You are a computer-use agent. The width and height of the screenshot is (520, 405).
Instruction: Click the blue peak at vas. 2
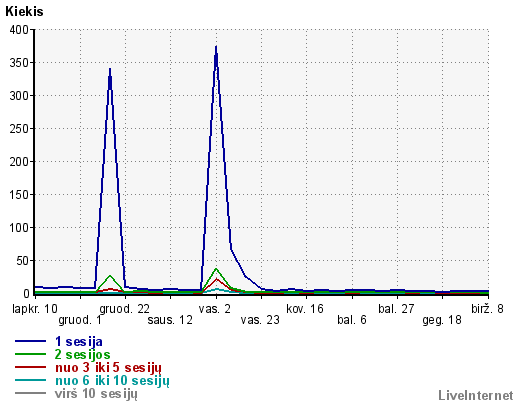(x=216, y=47)
